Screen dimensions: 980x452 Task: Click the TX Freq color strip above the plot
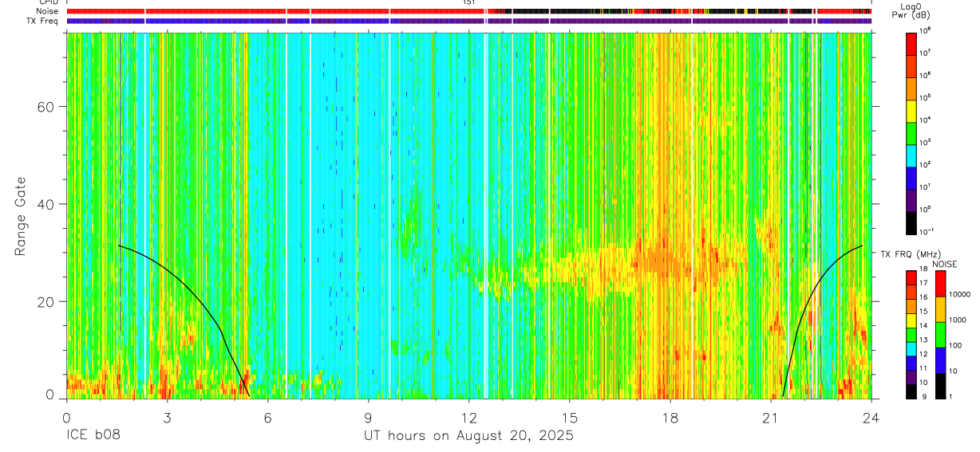coord(468,21)
